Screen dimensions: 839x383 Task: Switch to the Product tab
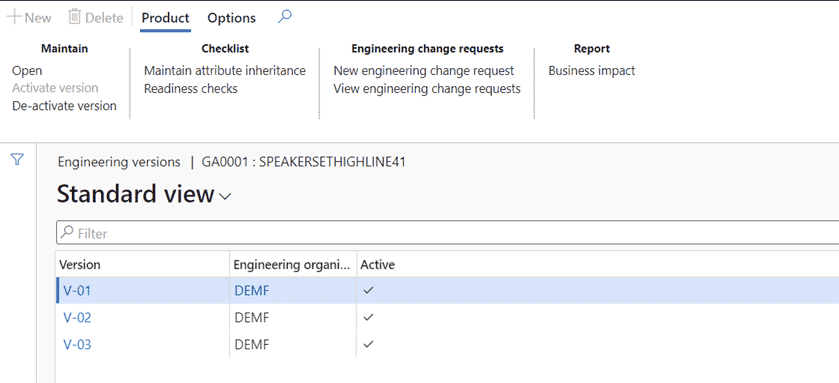click(x=165, y=18)
